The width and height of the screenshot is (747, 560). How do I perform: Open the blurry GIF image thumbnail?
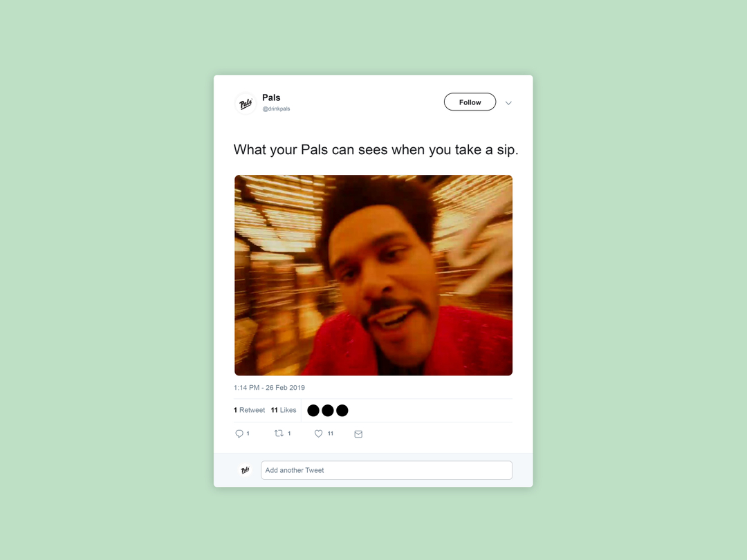coord(373,275)
